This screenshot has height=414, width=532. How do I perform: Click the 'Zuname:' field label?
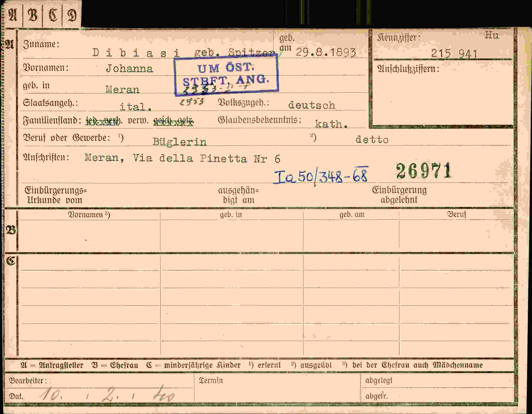(x=41, y=44)
